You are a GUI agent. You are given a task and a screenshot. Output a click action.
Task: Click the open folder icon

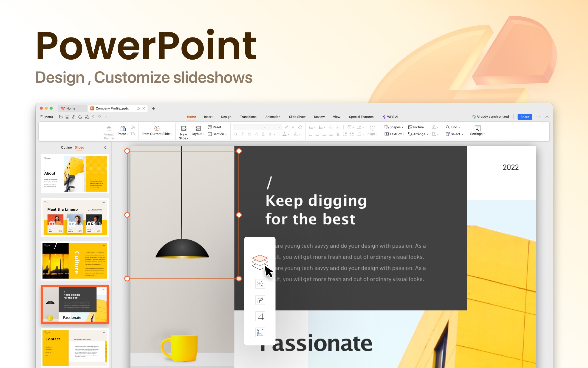coord(61,117)
